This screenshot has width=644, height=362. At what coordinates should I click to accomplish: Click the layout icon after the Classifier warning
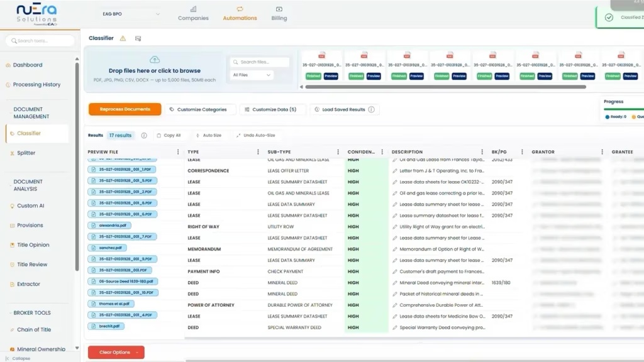[x=138, y=38]
